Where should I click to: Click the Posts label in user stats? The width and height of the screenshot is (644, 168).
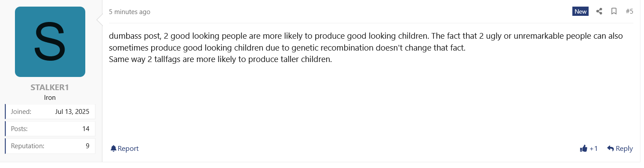(19, 129)
